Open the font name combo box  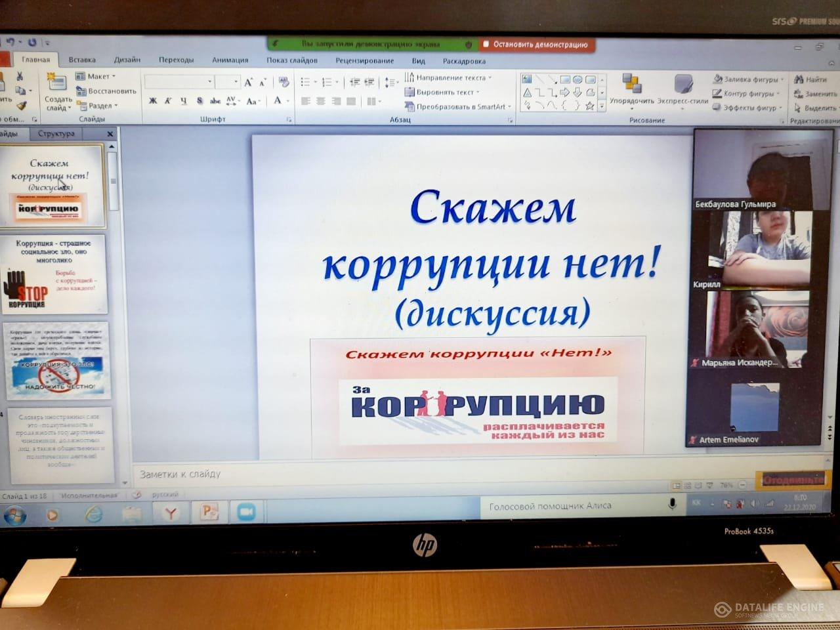pyautogui.click(x=178, y=82)
